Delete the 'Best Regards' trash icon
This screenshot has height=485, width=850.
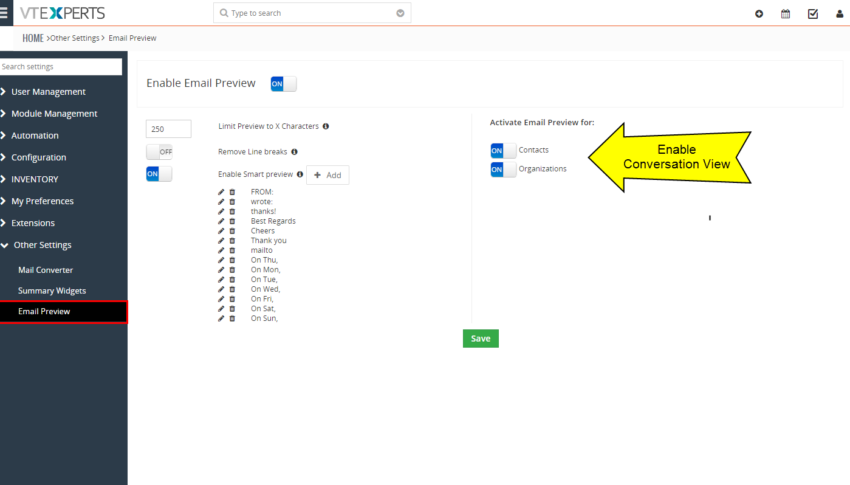[x=232, y=221]
